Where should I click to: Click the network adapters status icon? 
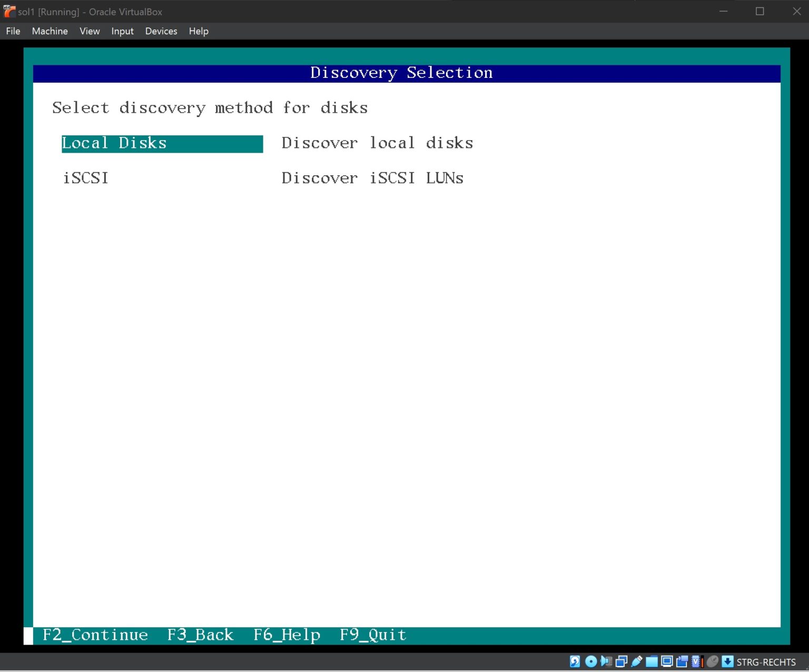click(x=621, y=661)
